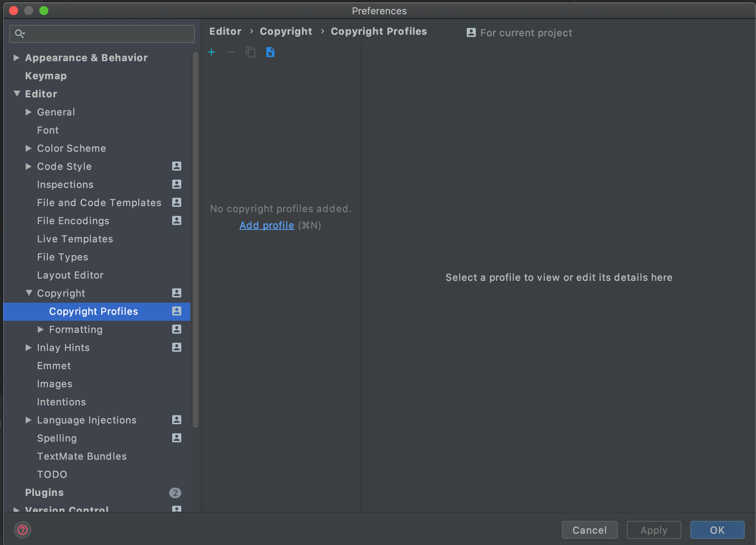Click the Remove profile minus icon
This screenshot has height=545, width=756.
point(231,52)
